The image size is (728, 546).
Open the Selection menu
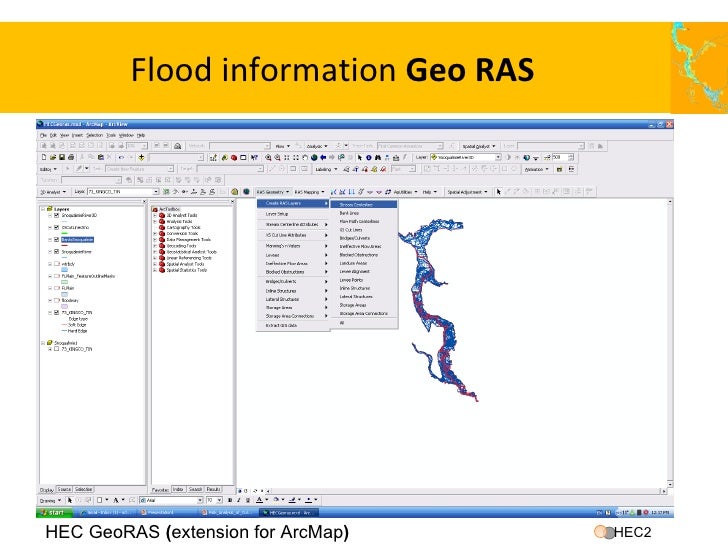94,135
